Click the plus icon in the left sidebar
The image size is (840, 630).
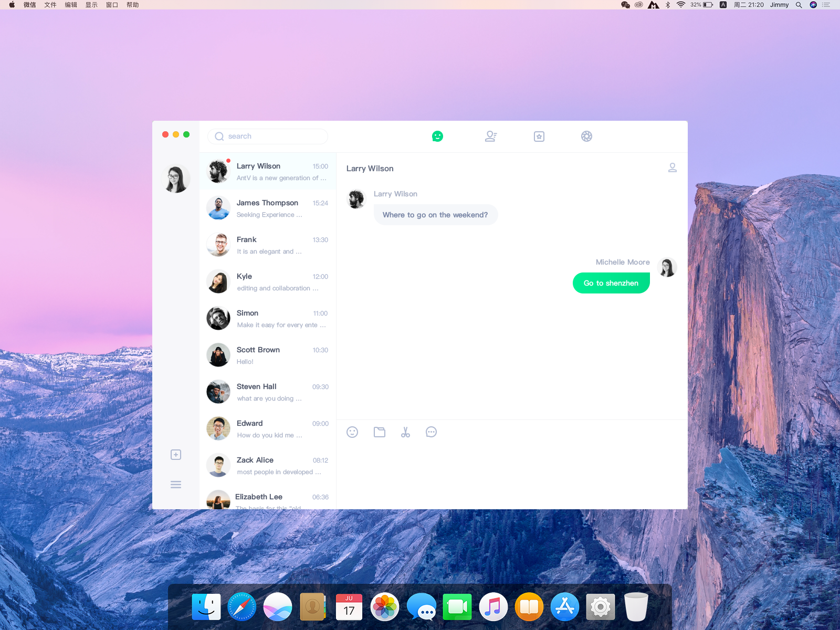point(176,455)
